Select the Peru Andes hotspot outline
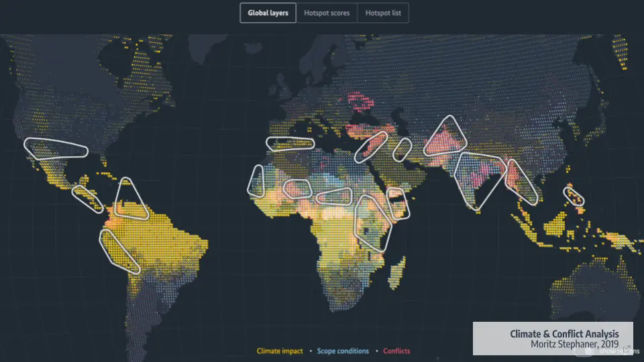 (x=119, y=251)
